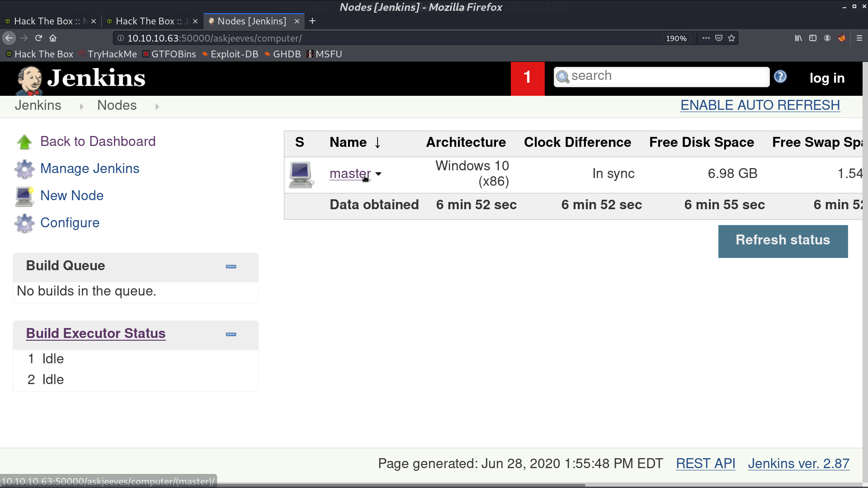Click the Back to Dashboard link
Screen dimensions: 868x488
click(98, 141)
